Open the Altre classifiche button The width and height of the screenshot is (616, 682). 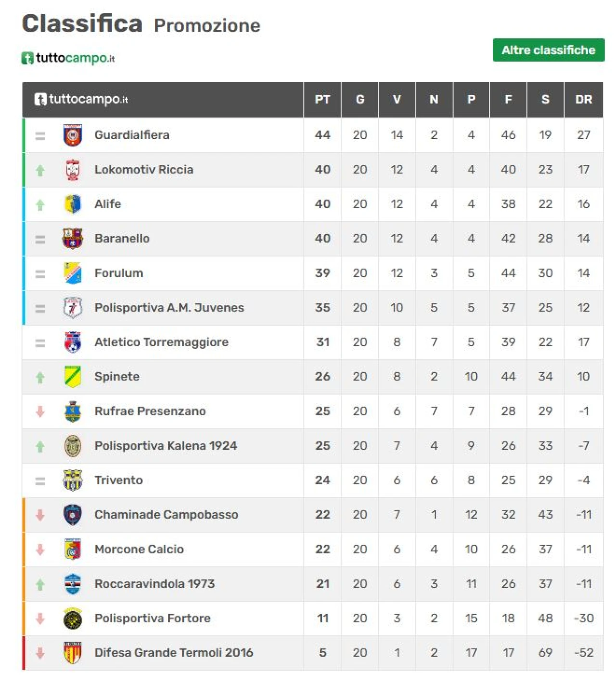click(x=548, y=50)
